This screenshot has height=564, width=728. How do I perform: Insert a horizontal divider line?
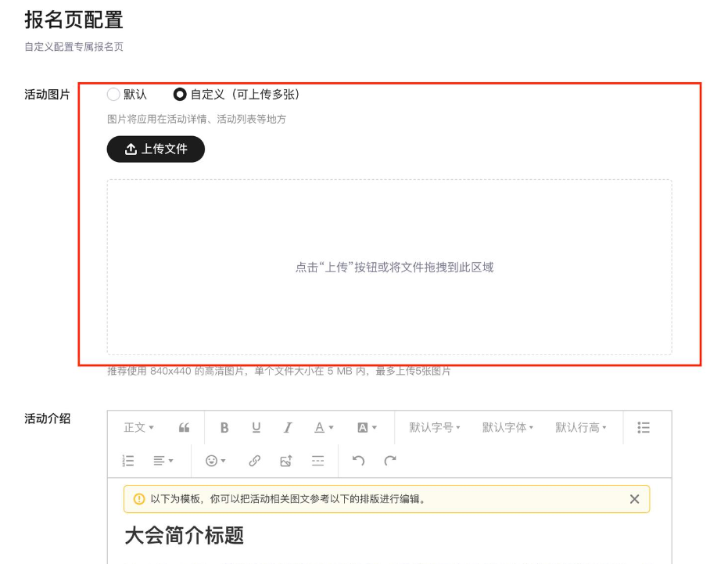point(317,461)
